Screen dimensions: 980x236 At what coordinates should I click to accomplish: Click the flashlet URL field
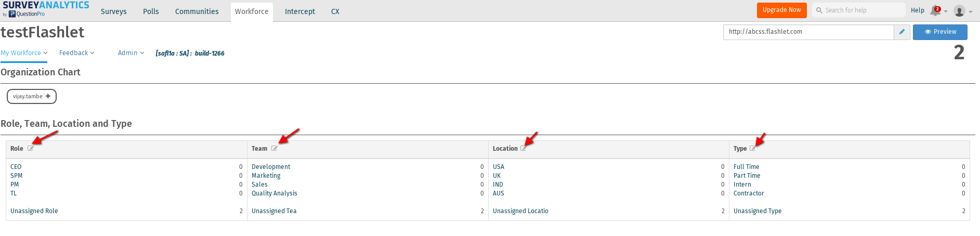point(808,32)
